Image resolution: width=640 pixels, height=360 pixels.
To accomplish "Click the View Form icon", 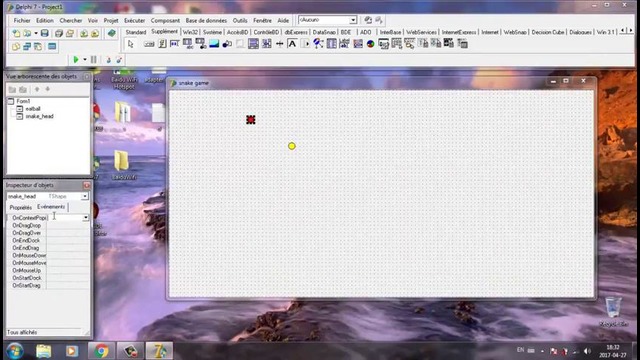I will [x=27, y=47].
